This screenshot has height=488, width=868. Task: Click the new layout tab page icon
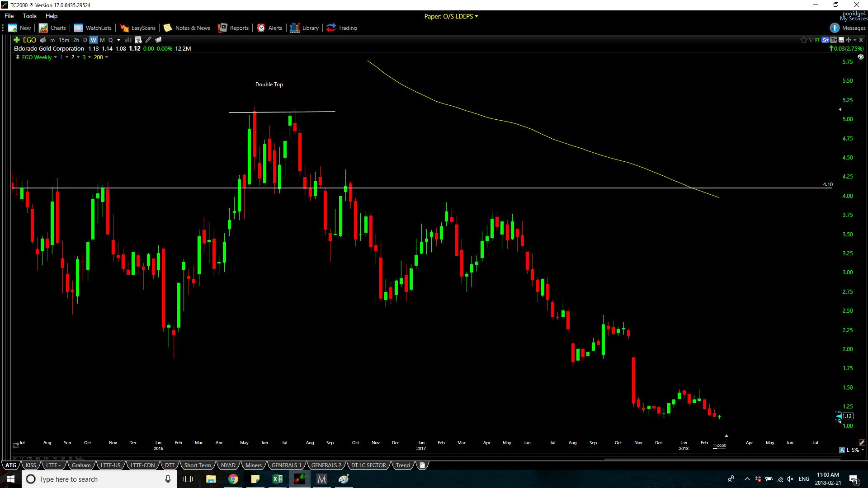click(x=422, y=465)
